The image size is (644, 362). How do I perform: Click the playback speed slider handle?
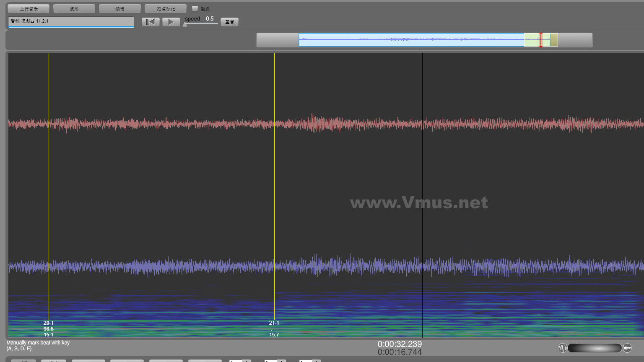[x=185, y=24]
